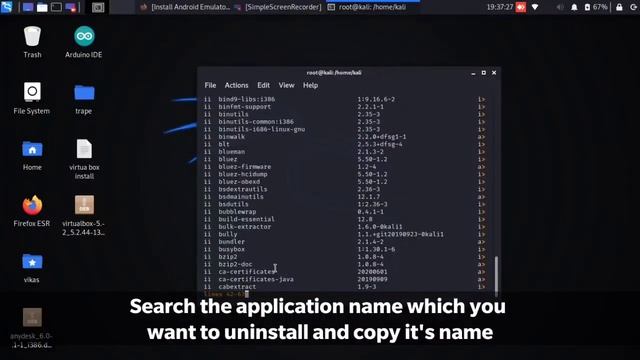Image resolution: width=640 pixels, height=360 pixels.
Task: Open the terminal Actions menu
Action: [x=236, y=85]
